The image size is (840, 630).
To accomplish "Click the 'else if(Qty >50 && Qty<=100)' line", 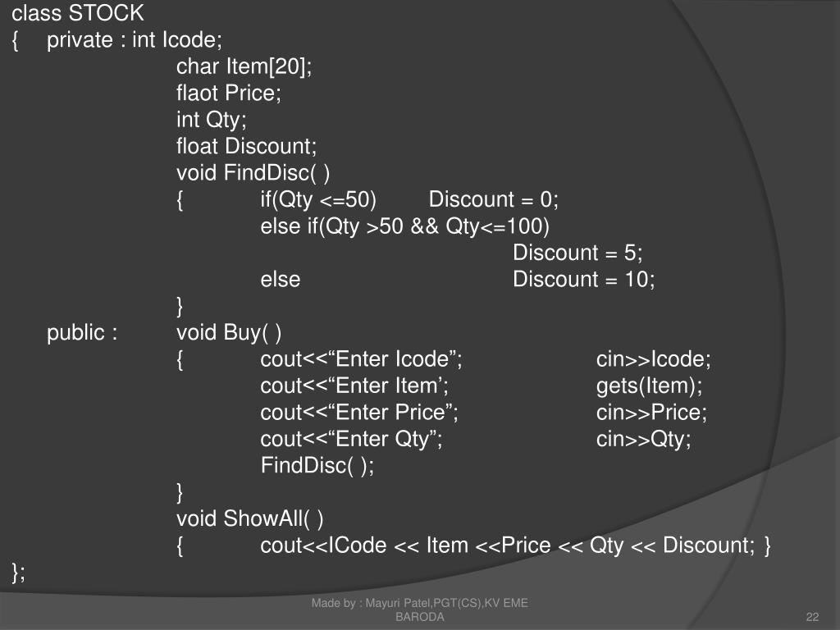I will (405, 226).
